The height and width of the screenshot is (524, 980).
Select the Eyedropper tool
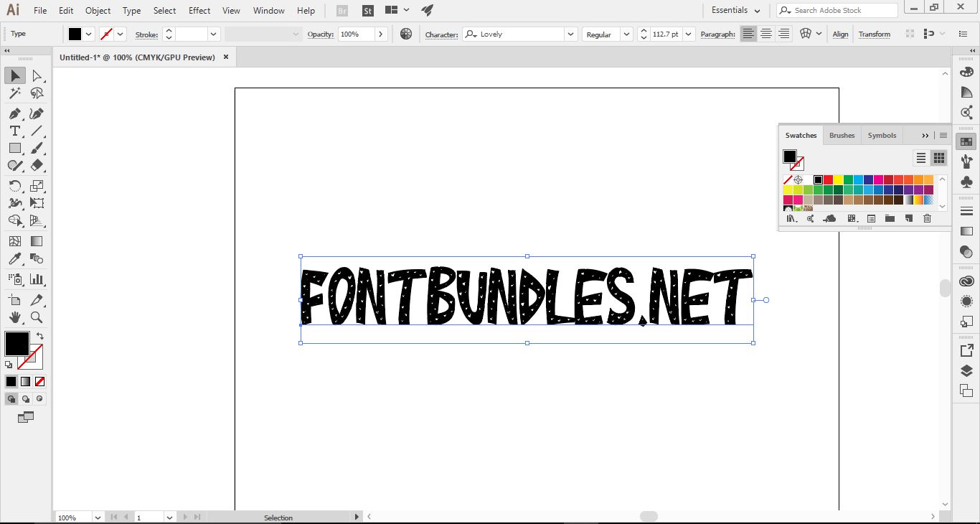pos(14,258)
